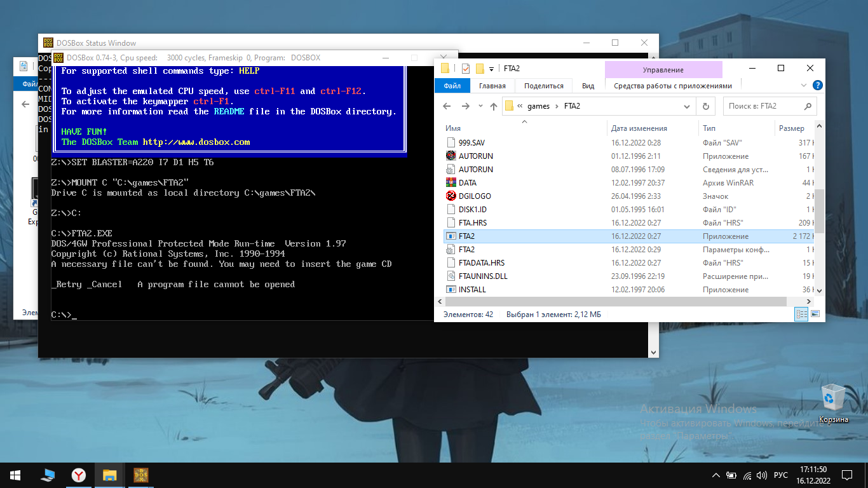Click the games breadcrumb in address bar

538,106
